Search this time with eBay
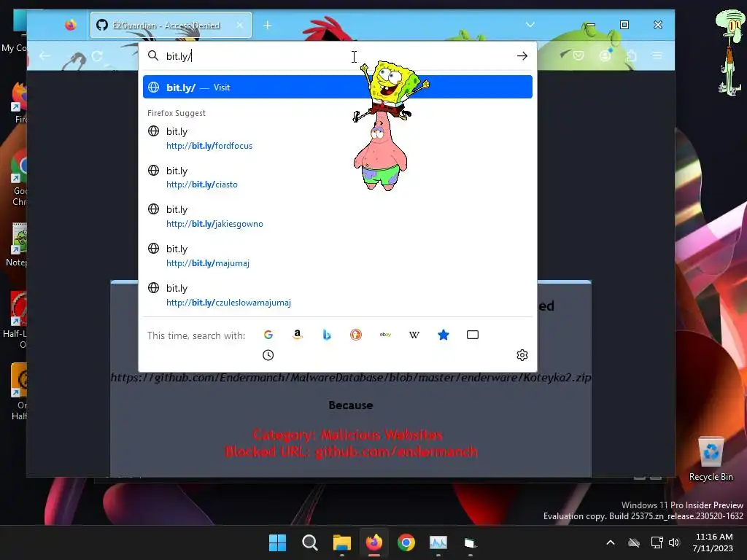This screenshot has width=747, height=560. point(385,335)
